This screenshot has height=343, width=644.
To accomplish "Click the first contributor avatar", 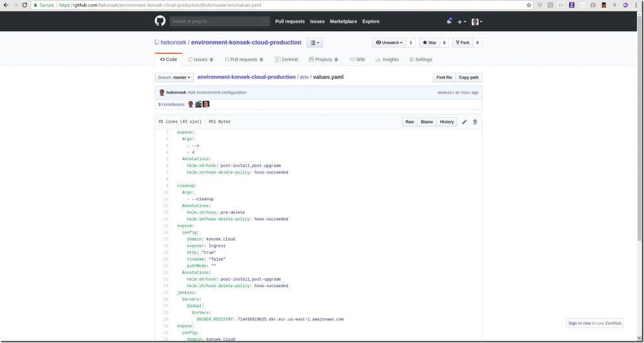I will 191,104.
